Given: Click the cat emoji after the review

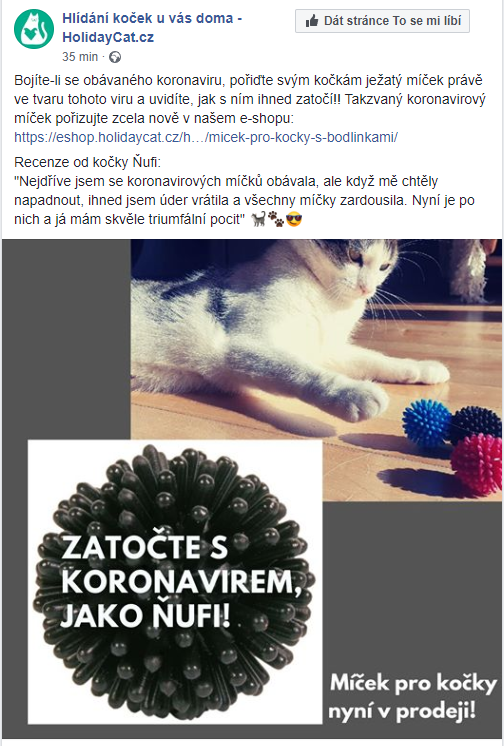Looking at the screenshot, I should pyautogui.click(x=258, y=219).
